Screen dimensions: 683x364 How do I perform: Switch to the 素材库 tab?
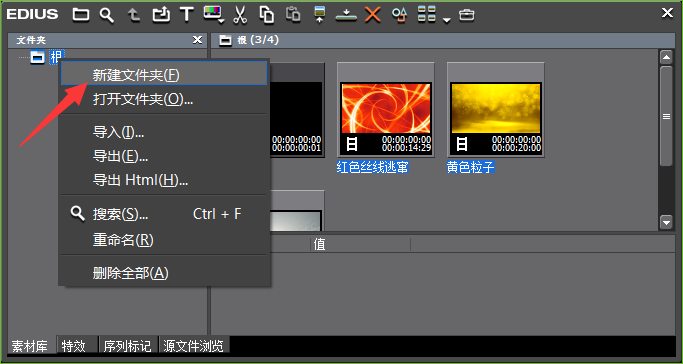(29, 346)
